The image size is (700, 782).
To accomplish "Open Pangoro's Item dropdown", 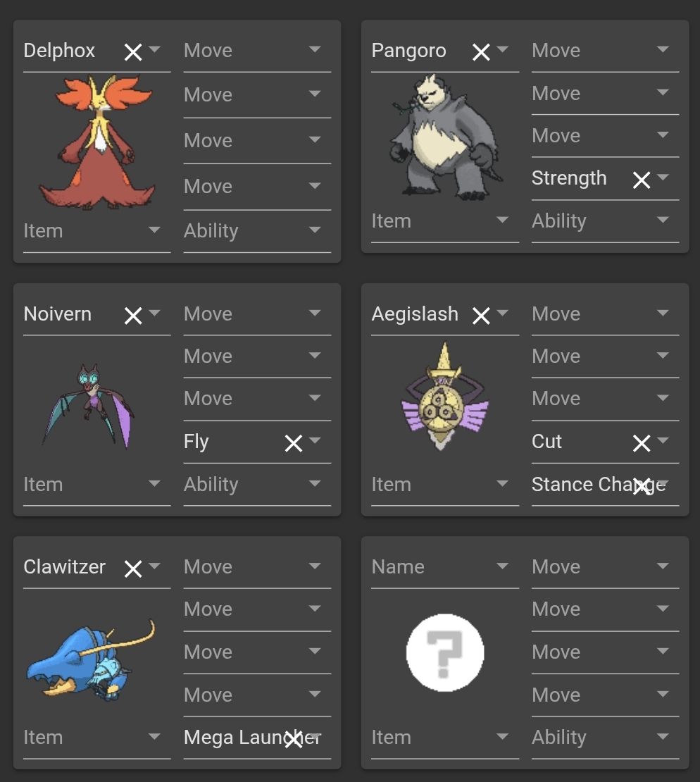I will [x=445, y=221].
